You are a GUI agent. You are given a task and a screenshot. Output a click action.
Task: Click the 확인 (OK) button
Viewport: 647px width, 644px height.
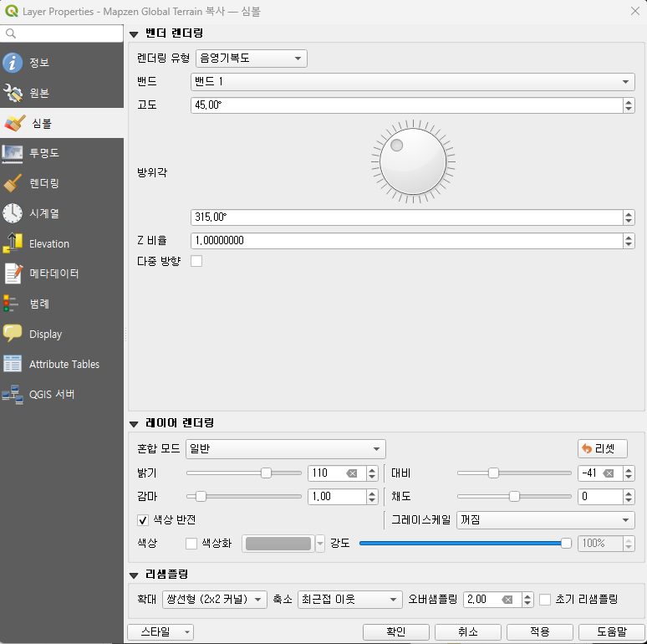point(396,632)
